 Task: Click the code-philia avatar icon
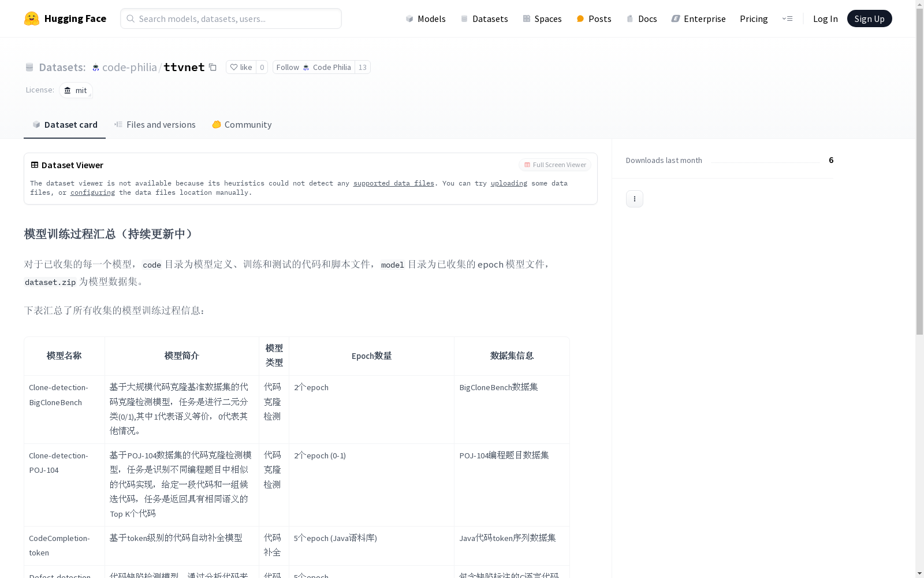click(96, 68)
